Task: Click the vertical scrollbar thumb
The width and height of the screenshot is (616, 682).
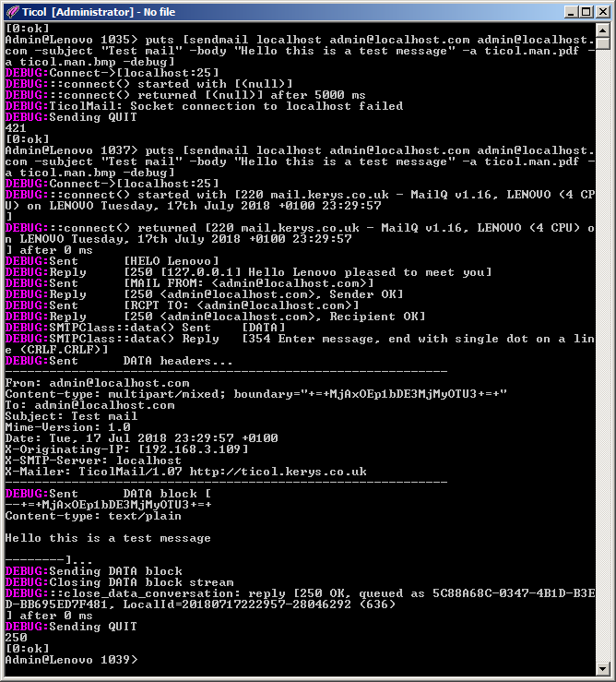Action: tap(602, 43)
